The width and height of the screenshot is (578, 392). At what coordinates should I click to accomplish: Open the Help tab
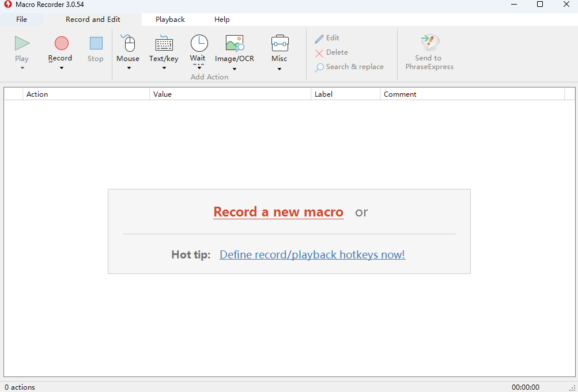point(222,20)
